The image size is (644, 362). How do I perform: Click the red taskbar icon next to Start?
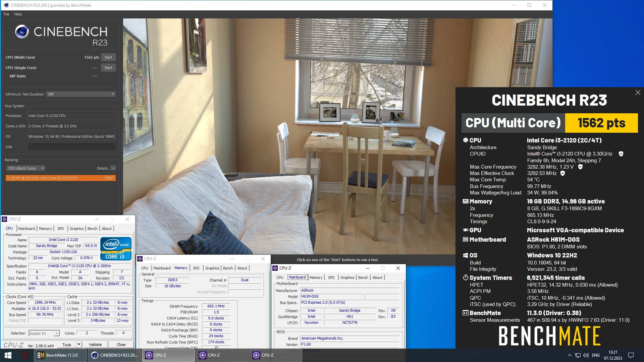pyautogui.click(x=25, y=355)
